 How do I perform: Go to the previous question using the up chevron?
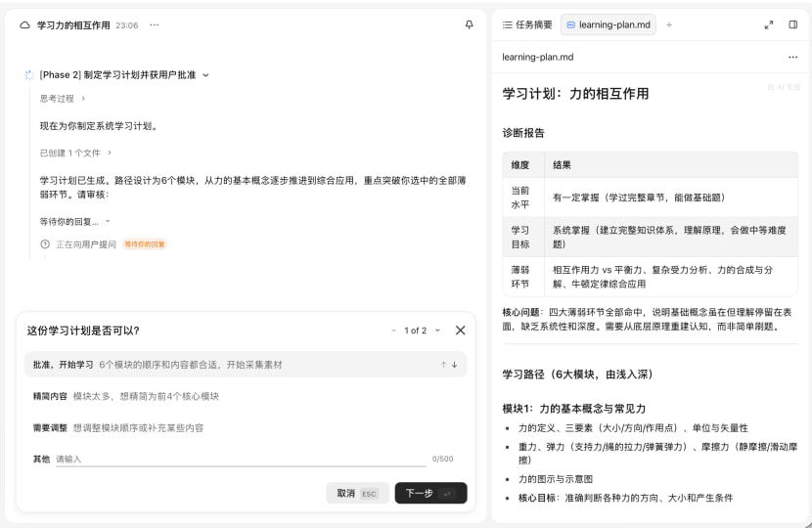pyautogui.click(x=393, y=330)
